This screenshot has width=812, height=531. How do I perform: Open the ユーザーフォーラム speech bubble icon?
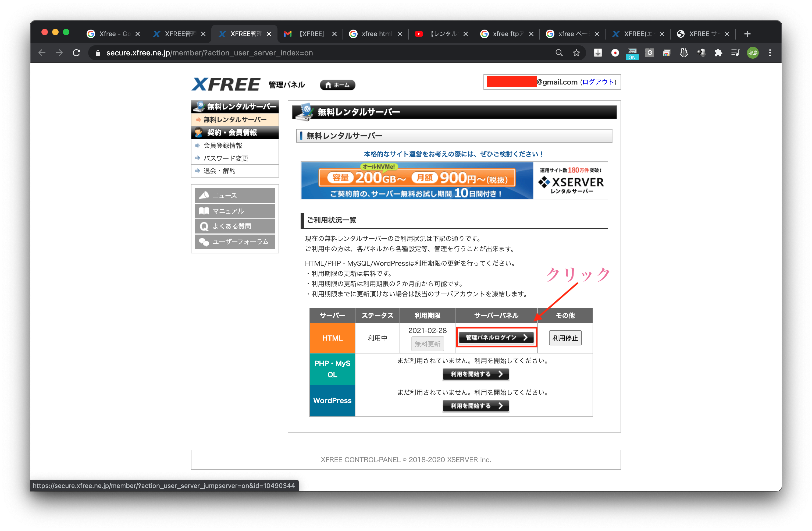pos(204,242)
